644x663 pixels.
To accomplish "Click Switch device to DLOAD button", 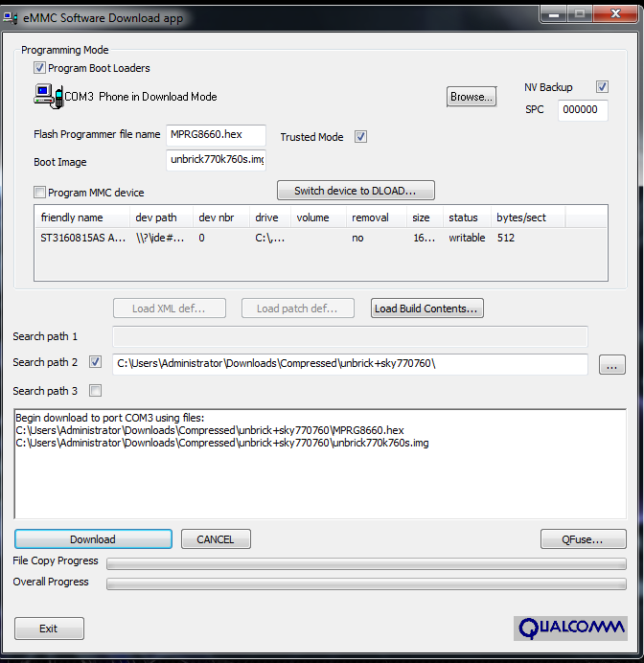I will click(356, 191).
